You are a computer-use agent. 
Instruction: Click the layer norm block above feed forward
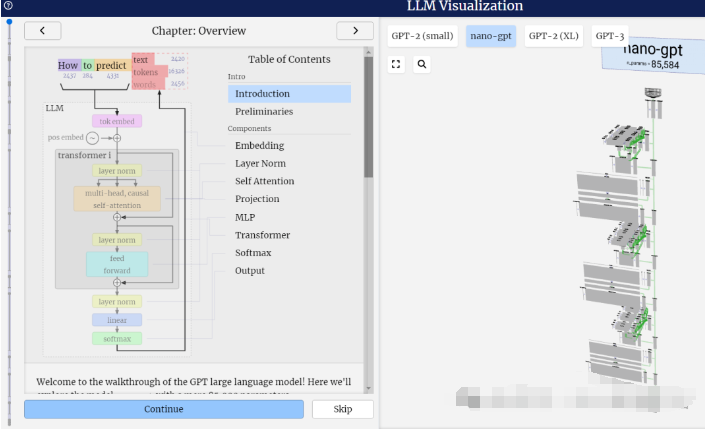pyautogui.click(x=117, y=240)
